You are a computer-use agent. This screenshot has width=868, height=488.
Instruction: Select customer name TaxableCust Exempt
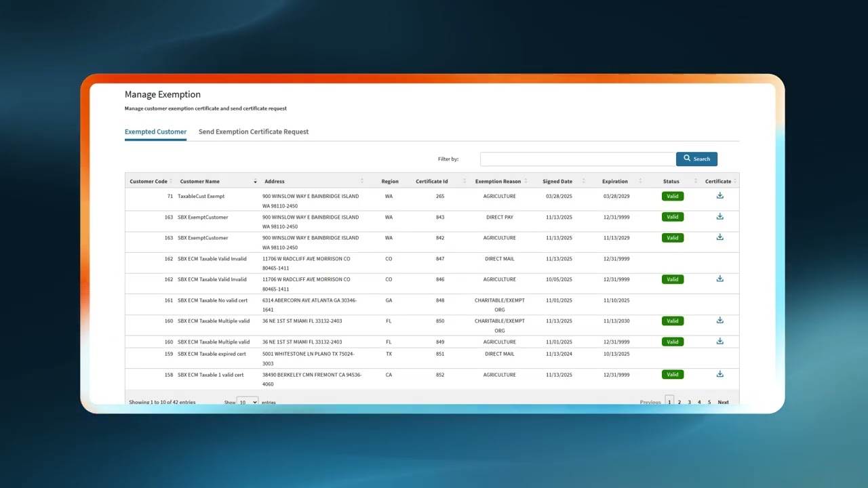[x=201, y=196]
